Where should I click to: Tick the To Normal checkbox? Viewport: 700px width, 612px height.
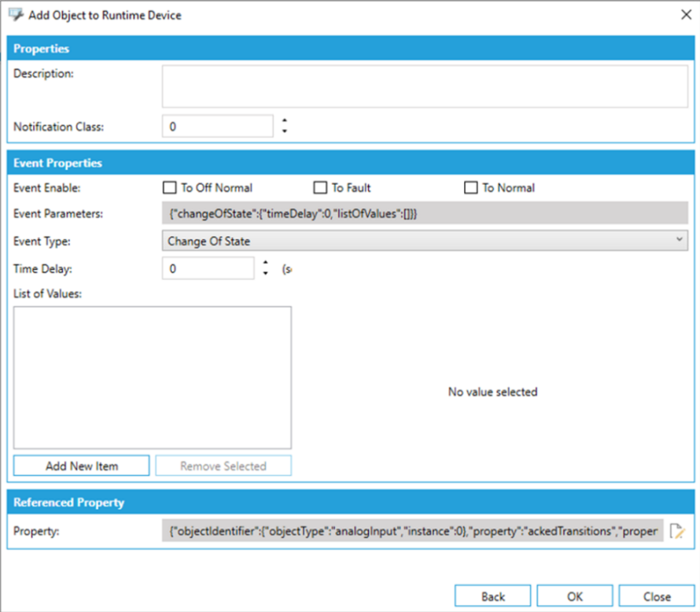pyautogui.click(x=471, y=188)
